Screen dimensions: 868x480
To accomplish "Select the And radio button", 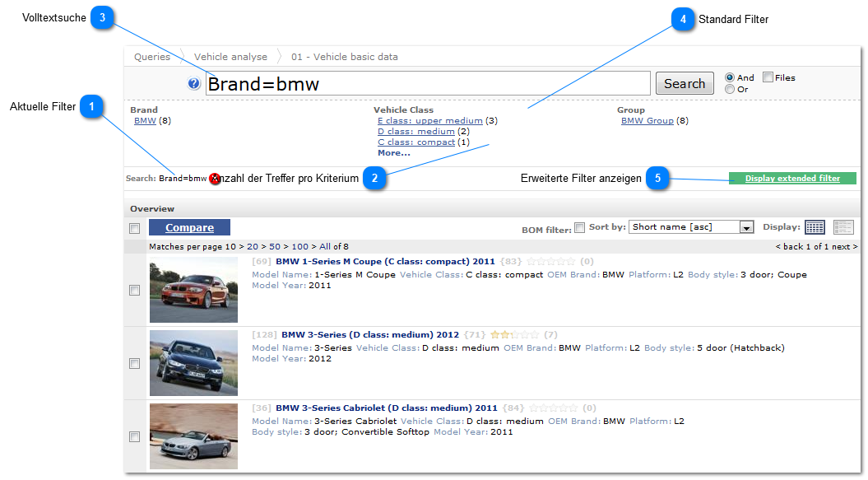I will pos(730,77).
